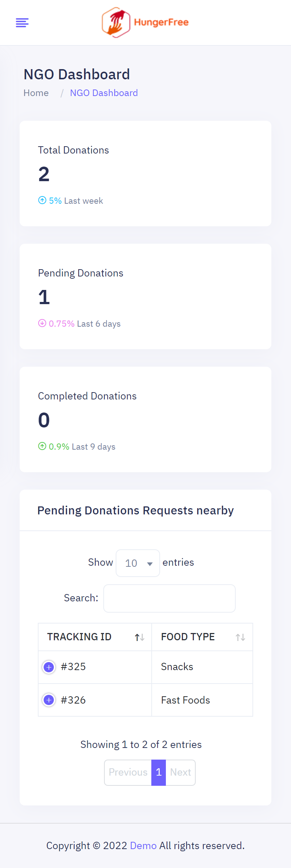
Task: Click the Food Type column header
Action: [x=188, y=637]
